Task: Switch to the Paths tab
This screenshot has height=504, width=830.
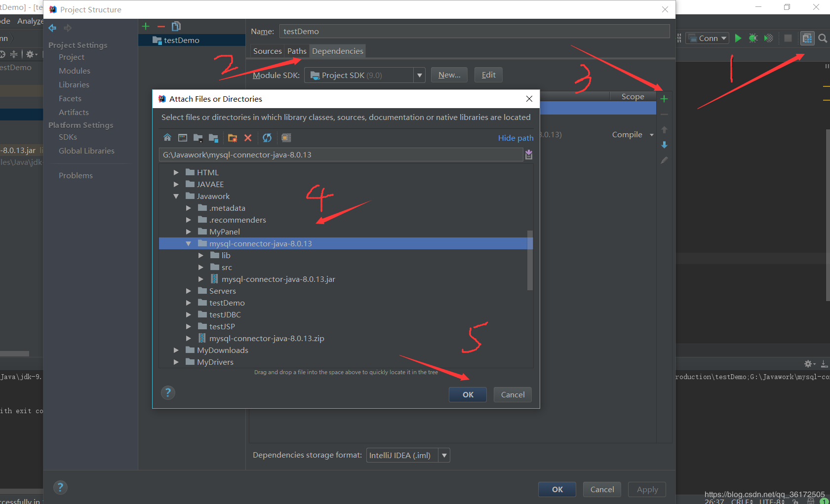Action: point(297,51)
